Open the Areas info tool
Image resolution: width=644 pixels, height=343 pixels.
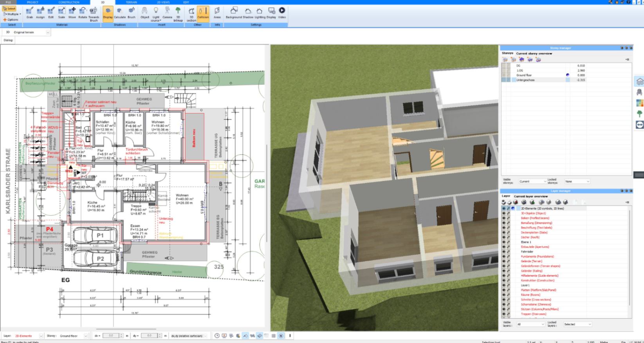click(217, 13)
